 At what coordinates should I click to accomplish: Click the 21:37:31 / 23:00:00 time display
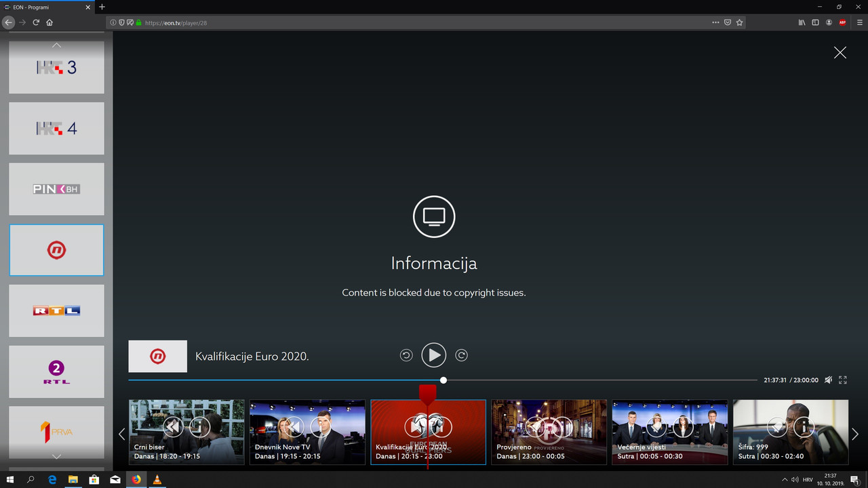pos(791,380)
